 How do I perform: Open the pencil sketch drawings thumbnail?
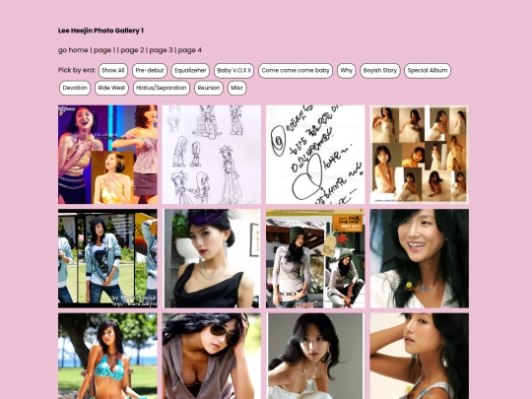(x=212, y=155)
